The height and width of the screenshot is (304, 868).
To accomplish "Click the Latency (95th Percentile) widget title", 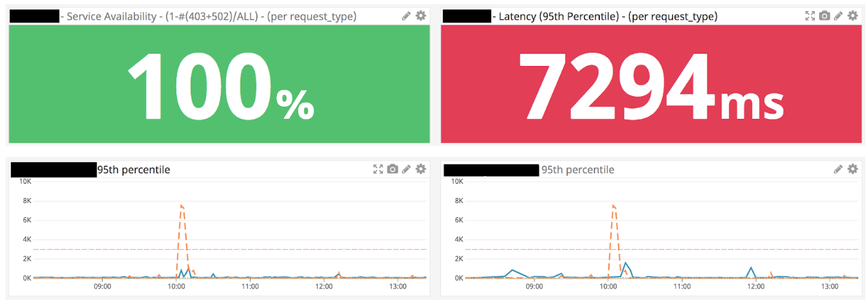I will (x=605, y=17).
